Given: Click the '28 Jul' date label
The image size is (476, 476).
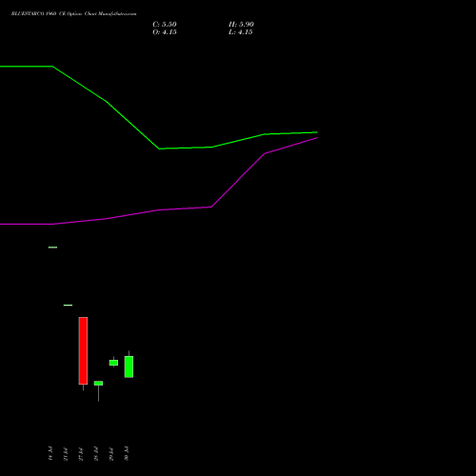Looking at the screenshot, I should [96, 453].
